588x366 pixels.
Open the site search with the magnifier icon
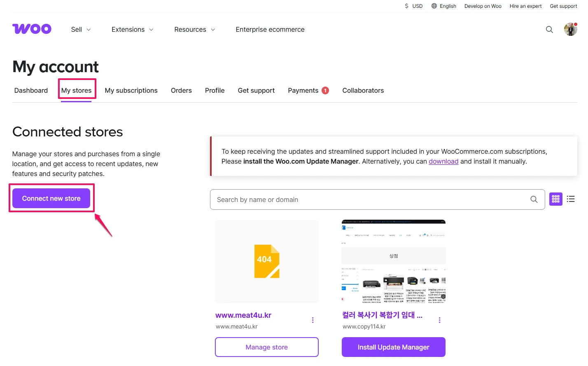click(x=549, y=29)
